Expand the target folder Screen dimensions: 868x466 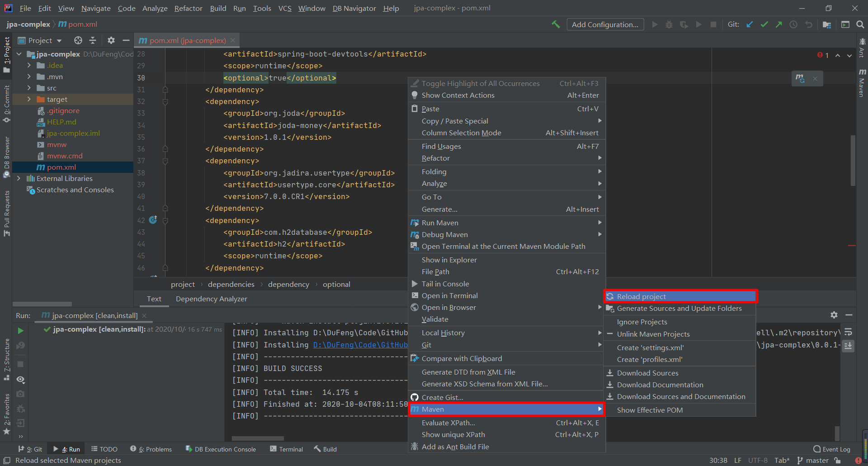pos(29,99)
